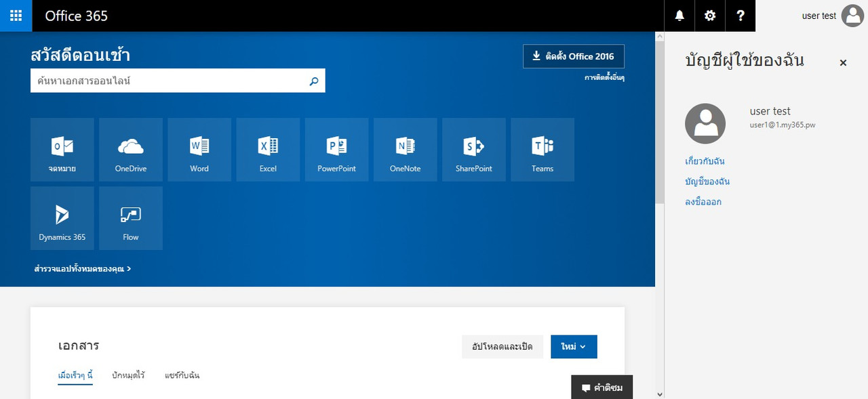The height and width of the screenshot is (399, 868).
Task: Open the app launcher waffle icon
Action: 16,16
